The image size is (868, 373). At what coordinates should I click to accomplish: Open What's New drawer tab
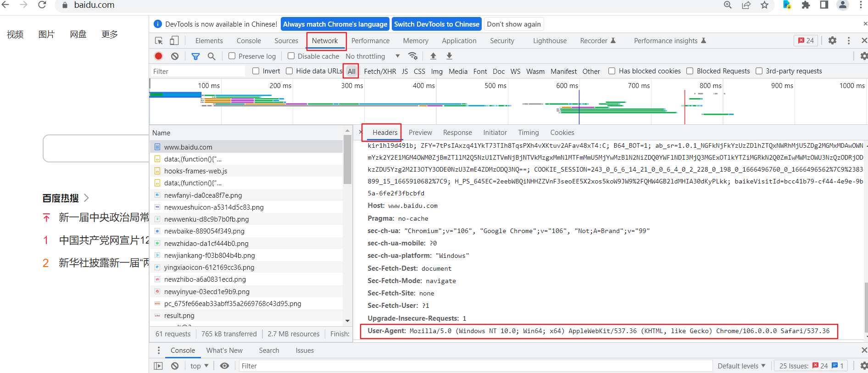pos(224,351)
